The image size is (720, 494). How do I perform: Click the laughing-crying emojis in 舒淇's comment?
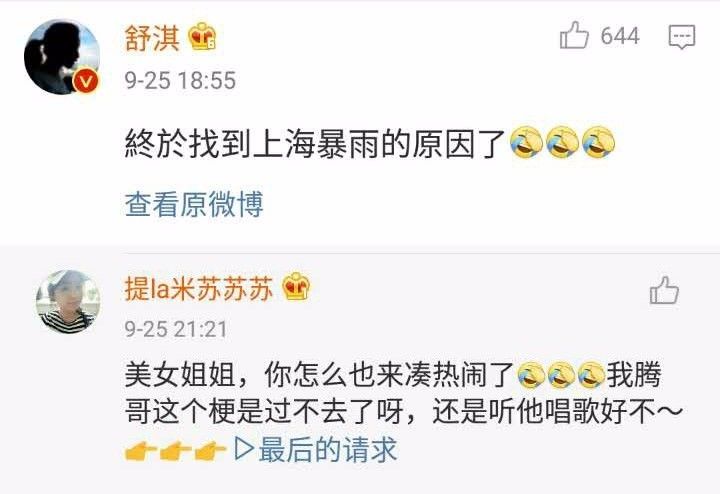[x=562, y=142]
